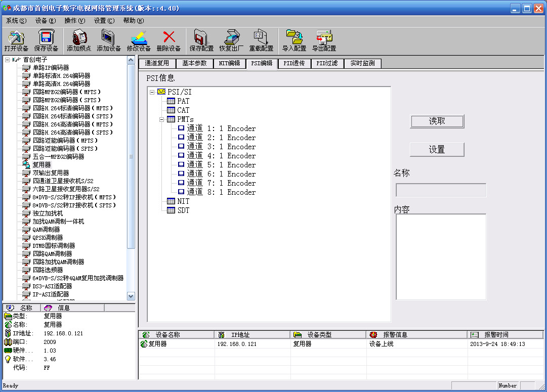The height and width of the screenshot is (392, 547).
Task: Click the 恢复出厂 (Factory Reset) toolbar icon
Action: point(231,37)
